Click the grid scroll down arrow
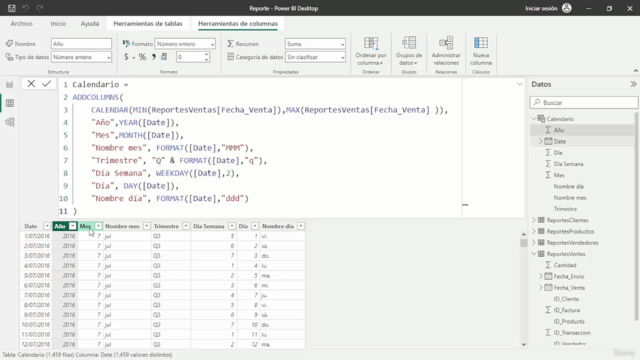640x360 pixels. (x=524, y=344)
